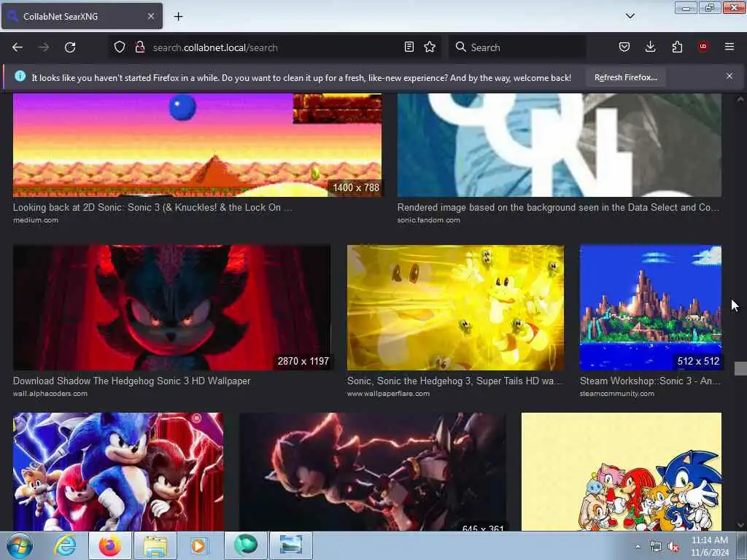
Task: Click the green globe taskbar app
Action: (x=245, y=545)
